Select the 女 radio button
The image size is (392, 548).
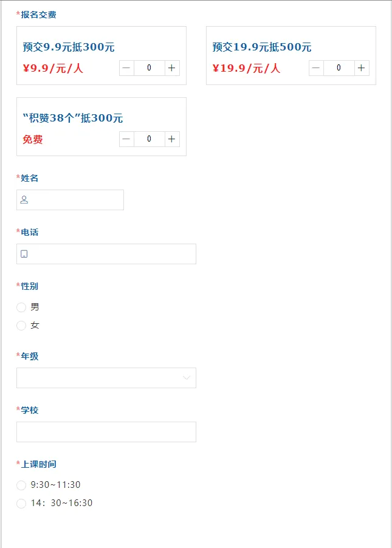[x=21, y=326]
